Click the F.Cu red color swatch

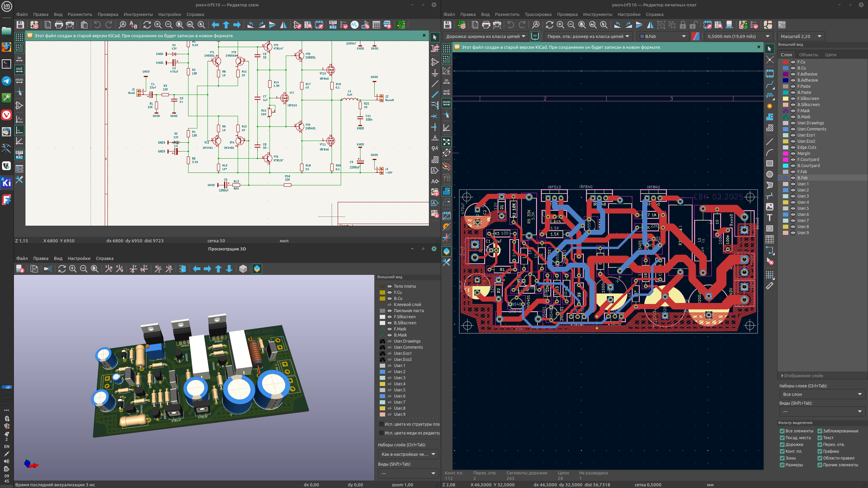(785, 62)
